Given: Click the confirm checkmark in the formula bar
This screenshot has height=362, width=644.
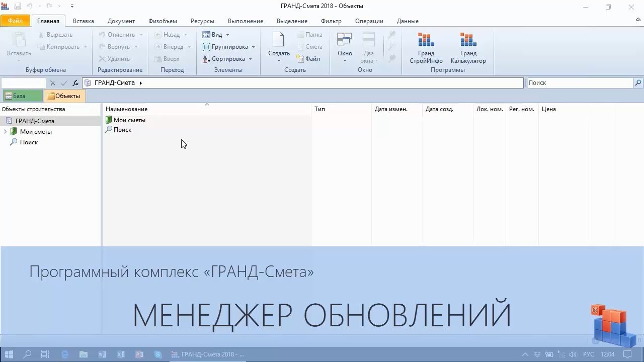Looking at the screenshot, I should click(x=64, y=83).
